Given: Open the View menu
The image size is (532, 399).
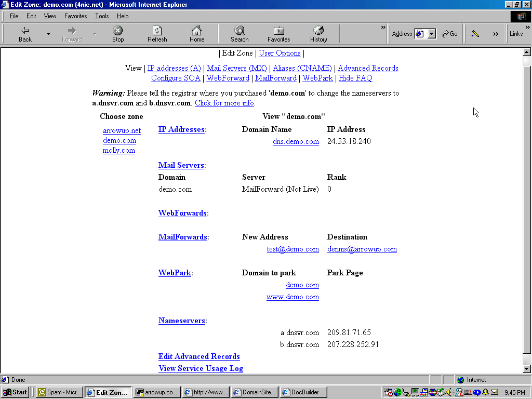Looking at the screenshot, I should 50,16.
